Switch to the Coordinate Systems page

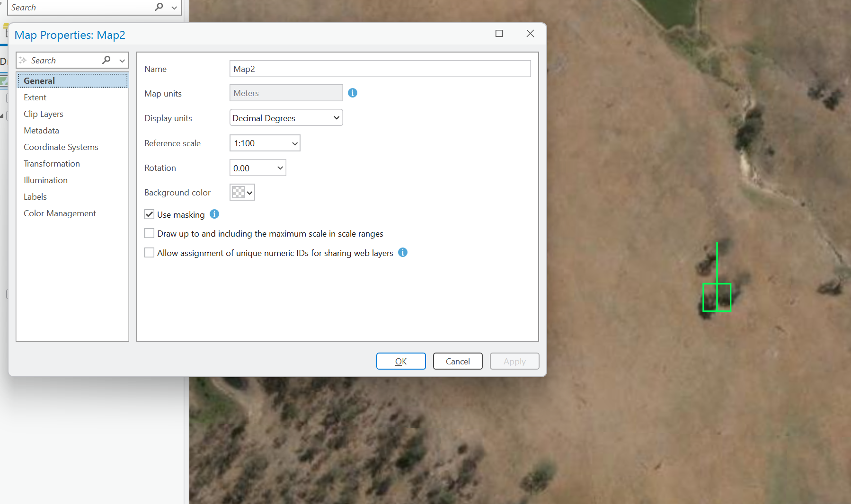click(x=61, y=147)
